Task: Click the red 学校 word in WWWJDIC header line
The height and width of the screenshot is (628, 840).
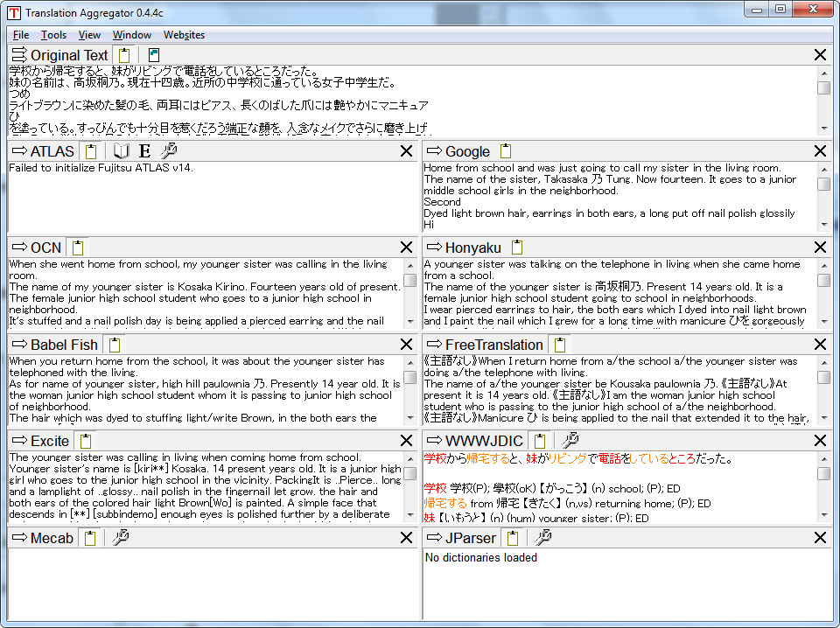Action: click(x=435, y=458)
